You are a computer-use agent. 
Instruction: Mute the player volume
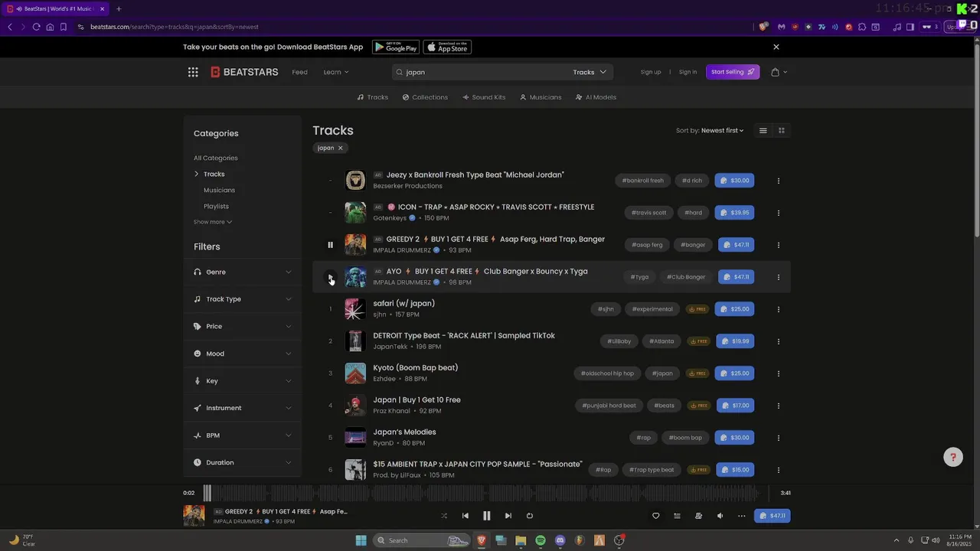720,516
